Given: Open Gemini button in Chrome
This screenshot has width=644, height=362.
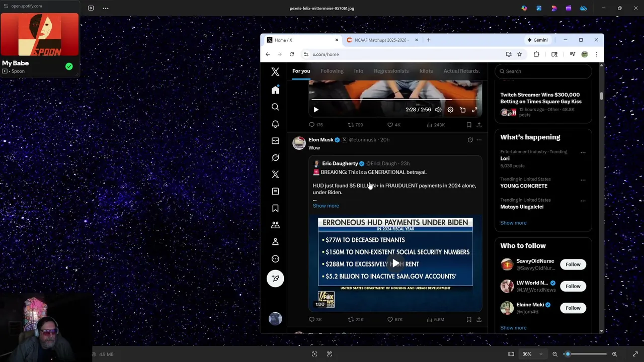Looking at the screenshot, I should 537,40.
